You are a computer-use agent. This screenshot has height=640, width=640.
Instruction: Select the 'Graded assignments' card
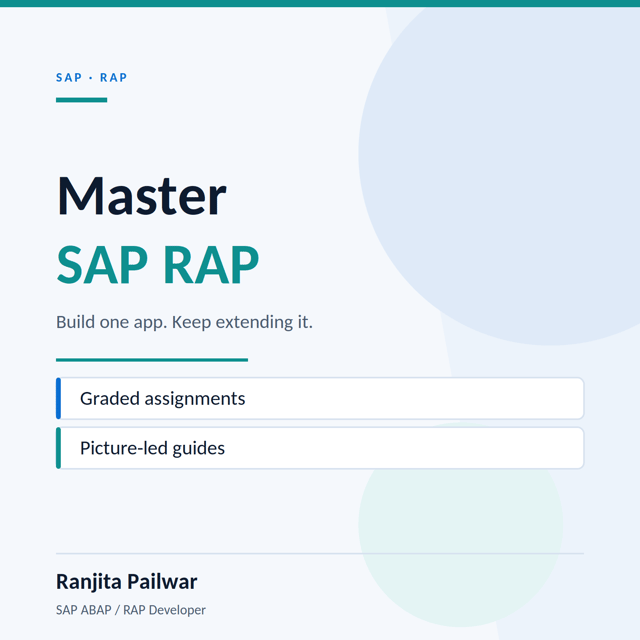tap(320, 398)
